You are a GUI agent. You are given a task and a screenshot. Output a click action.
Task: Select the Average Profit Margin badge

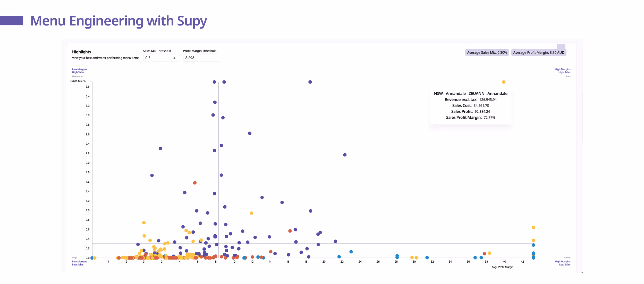(539, 52)
